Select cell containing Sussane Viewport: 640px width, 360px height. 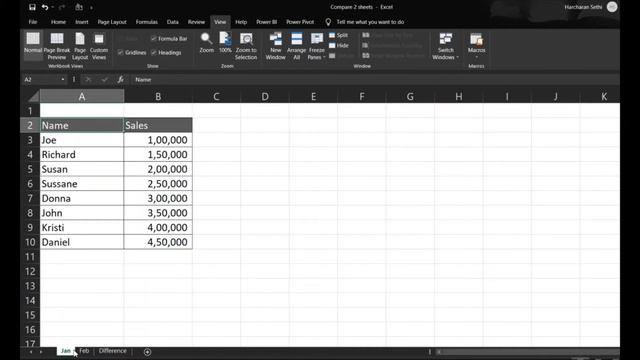(82, 184)
